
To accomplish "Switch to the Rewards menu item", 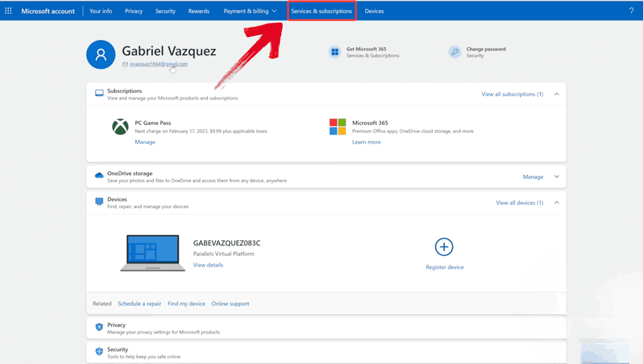I will (x=199, y=11).
